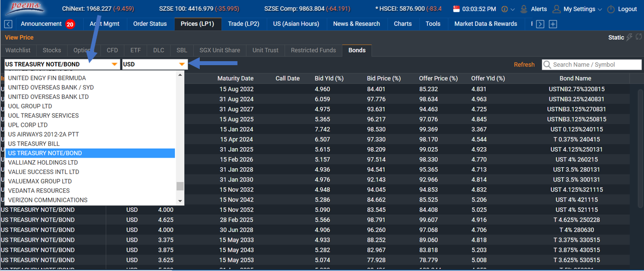Choose highlighted US TREASURY NOTE/BOND option
This screenshot has width=644, height=271.
click(x=90, y=153)
